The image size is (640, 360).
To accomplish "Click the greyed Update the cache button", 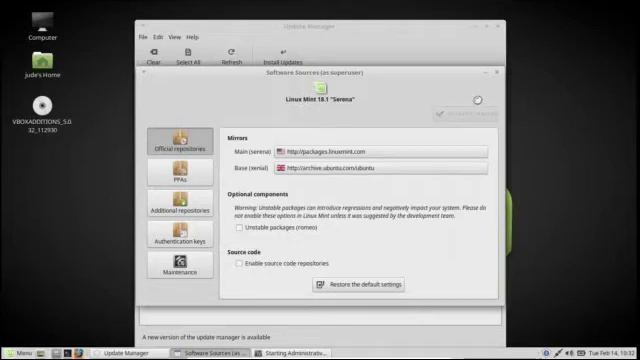I will [466, 114].
